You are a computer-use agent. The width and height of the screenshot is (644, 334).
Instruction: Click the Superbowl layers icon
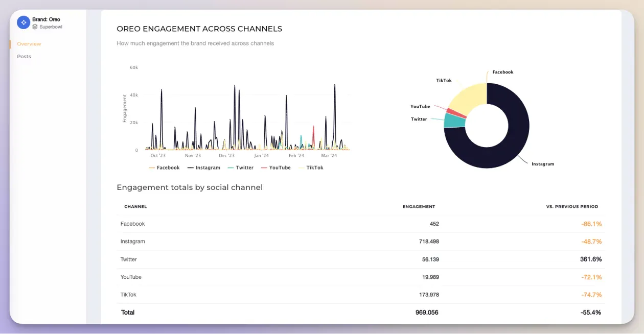pos(35,27)
